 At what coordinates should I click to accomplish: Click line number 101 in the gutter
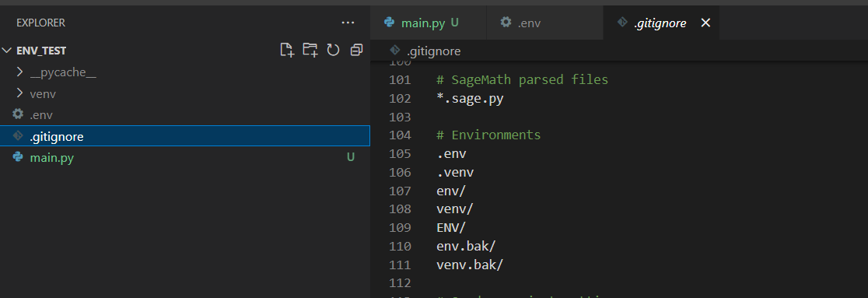click(401, 80)
